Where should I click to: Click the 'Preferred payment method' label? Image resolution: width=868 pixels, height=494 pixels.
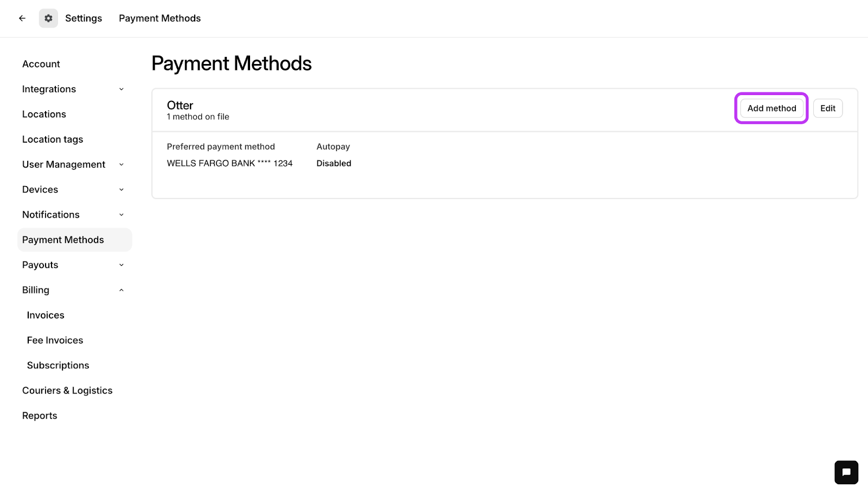point(221,147)
